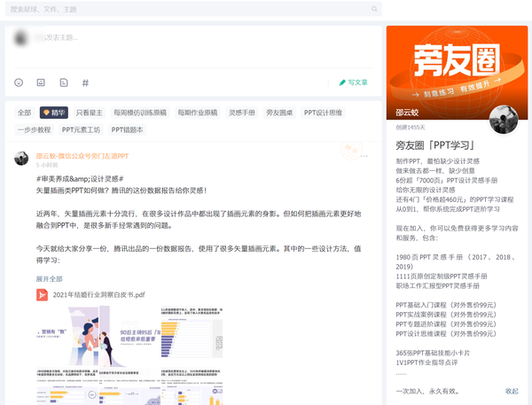Select the PPT错题本 tag

(127, 130)
